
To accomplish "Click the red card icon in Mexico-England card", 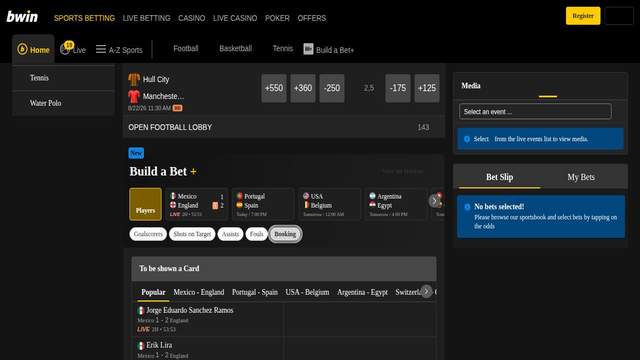I will coord(215,206).
